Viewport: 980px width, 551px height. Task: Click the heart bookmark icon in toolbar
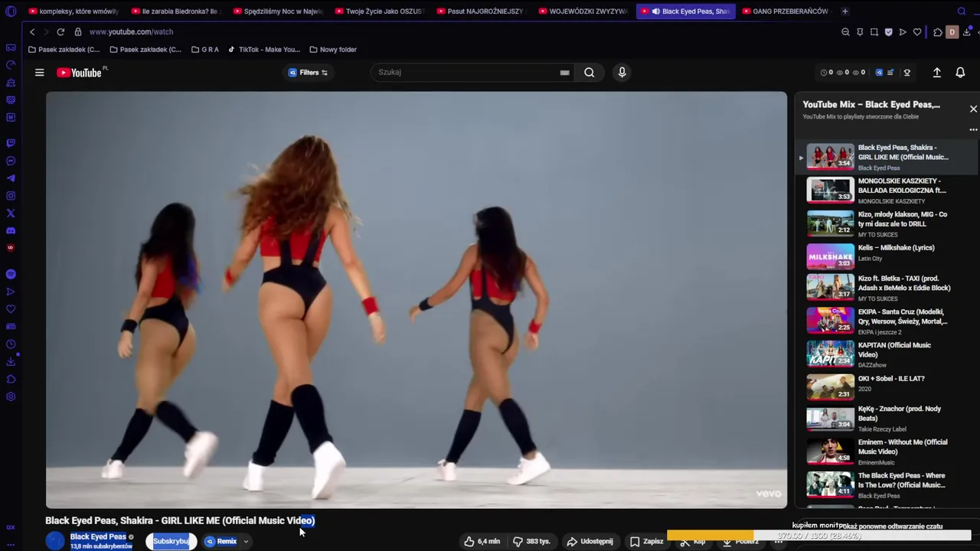point(917,32)
